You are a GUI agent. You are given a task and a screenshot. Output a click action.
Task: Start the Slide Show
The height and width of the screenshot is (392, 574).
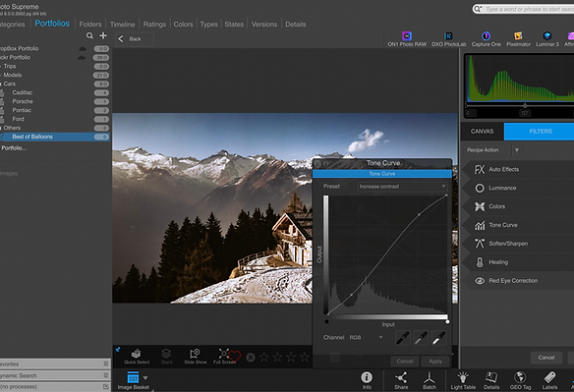[196, 357]
